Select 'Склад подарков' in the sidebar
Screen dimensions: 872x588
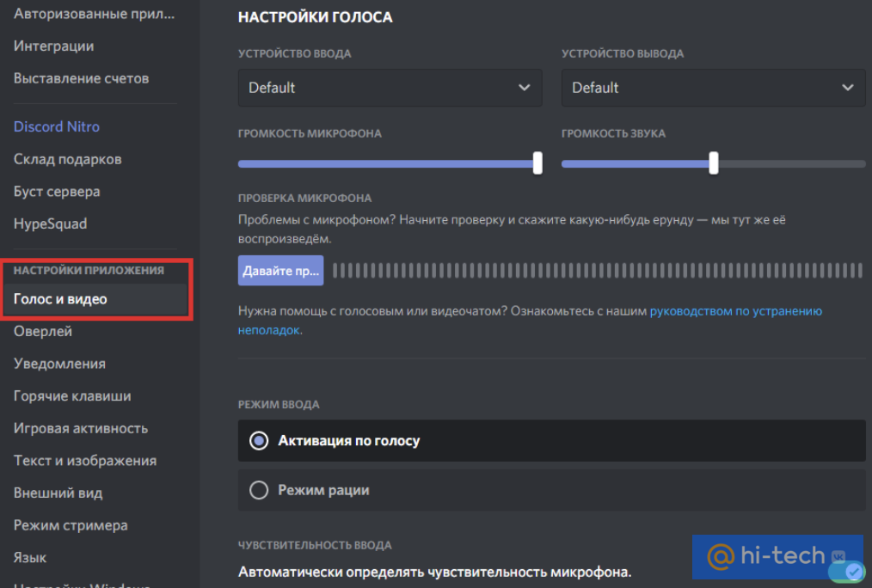tap(68, 159)
